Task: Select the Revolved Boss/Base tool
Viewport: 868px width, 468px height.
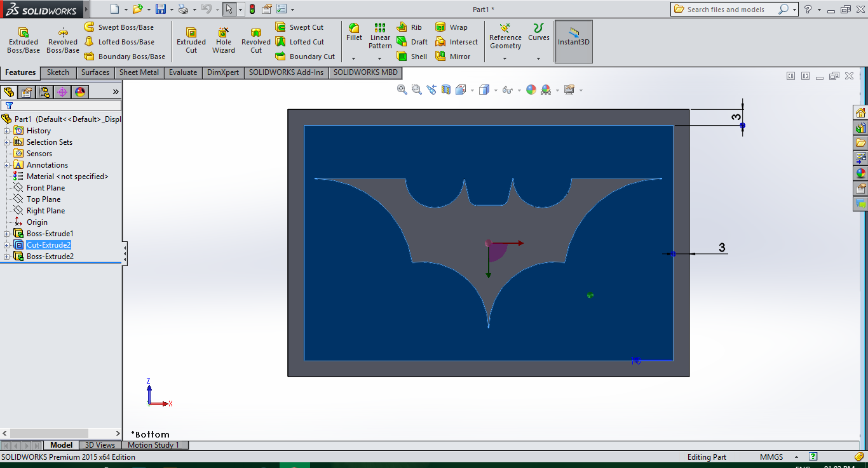Action: pyautogui.click(x=63, y=41)
